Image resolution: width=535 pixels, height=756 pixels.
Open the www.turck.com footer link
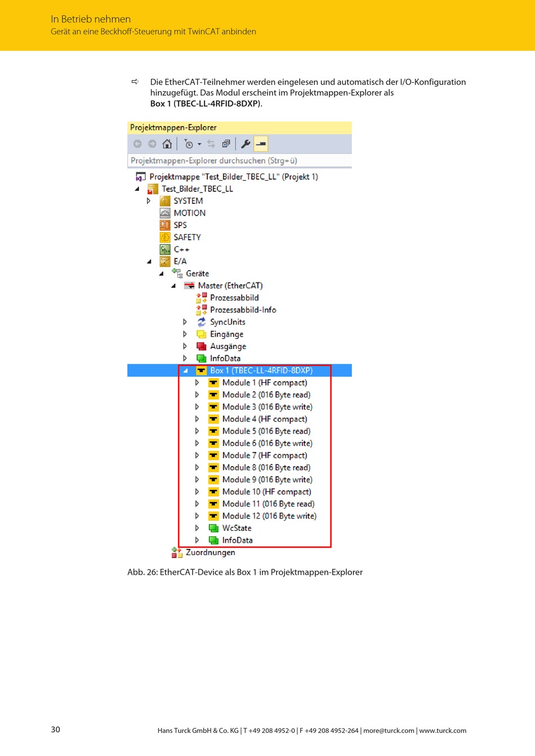point(443,731)
